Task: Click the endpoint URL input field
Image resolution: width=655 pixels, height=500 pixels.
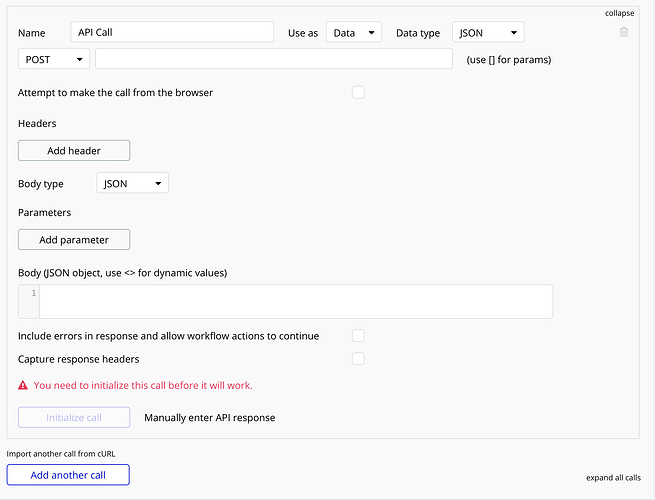Action: pyautogui.click(x=274, y=59)
